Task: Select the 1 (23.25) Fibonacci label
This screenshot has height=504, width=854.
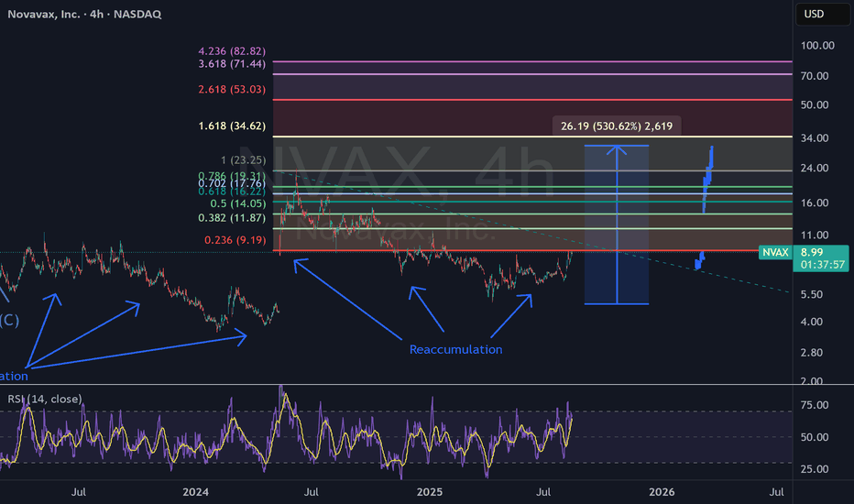Action: [x=244, y=160]
